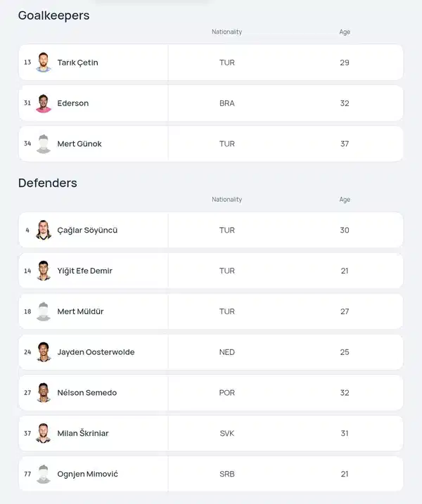This screenshot has width=422, height=504.
Task: Open Milan Škriniar's headshot
Action: tap(44, 433)
